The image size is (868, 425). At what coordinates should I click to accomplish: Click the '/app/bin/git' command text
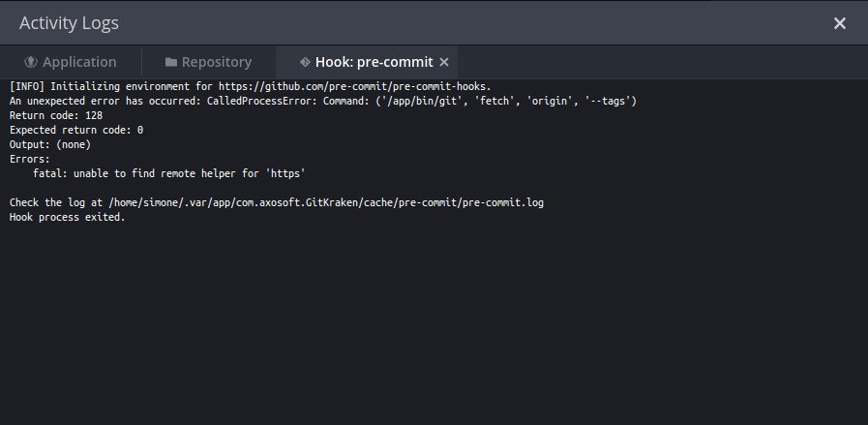click(422, 101)
